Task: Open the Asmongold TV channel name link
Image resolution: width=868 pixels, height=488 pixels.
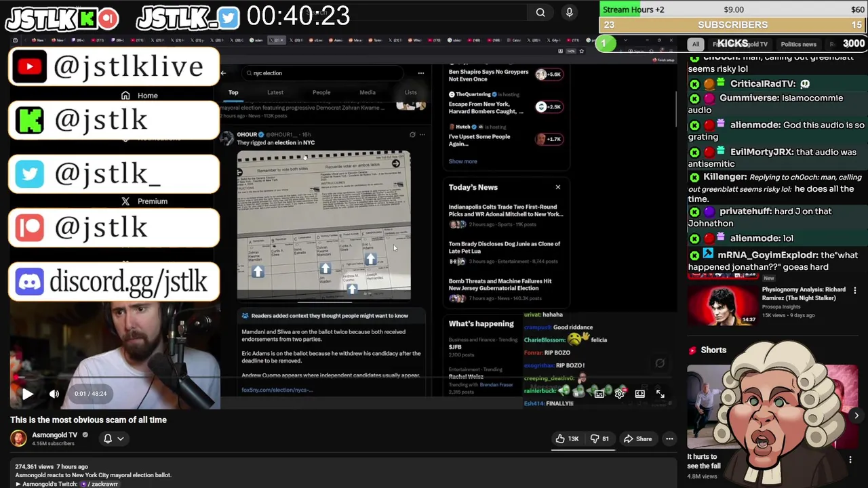Action: (55, 435)
